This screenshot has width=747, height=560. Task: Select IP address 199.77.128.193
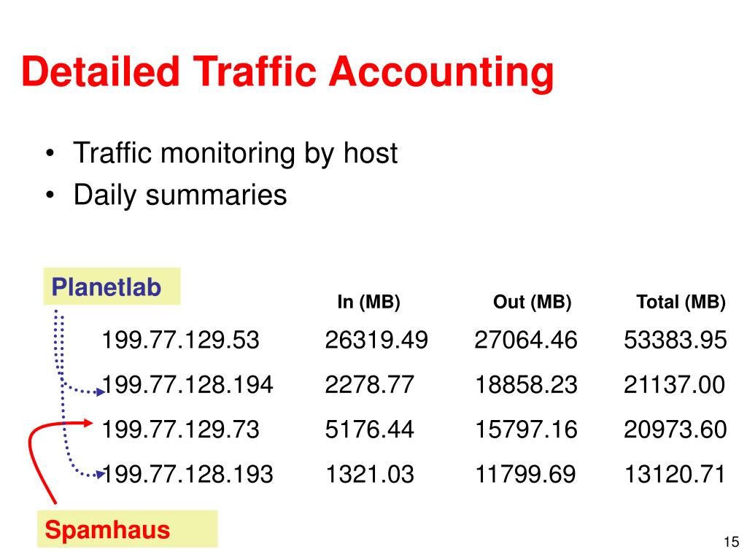[x=187, y=474]
